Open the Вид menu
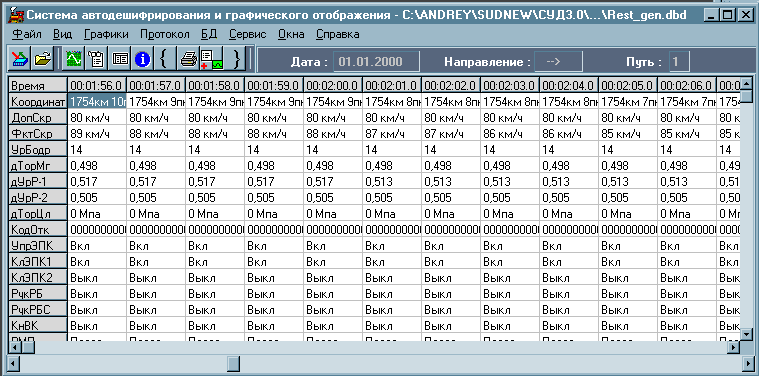The width and height of the screenshot is (759, 376). point(62,34)
